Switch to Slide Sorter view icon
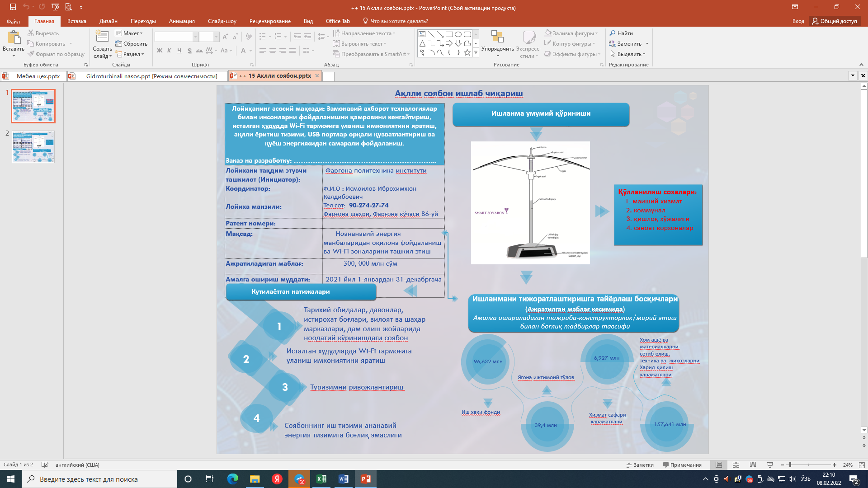The image size is (868, 488). 736,465
